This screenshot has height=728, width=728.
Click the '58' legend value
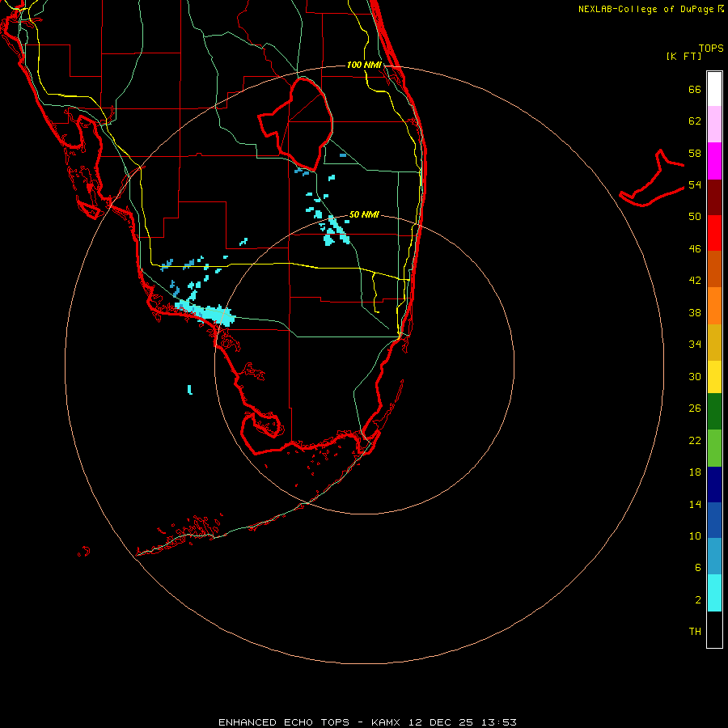695,153
